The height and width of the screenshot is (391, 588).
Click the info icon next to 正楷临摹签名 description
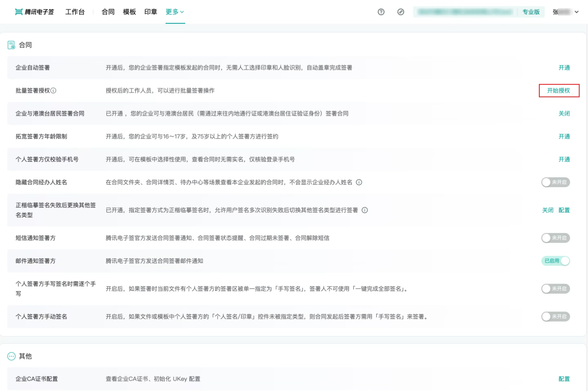click(365, 210)
